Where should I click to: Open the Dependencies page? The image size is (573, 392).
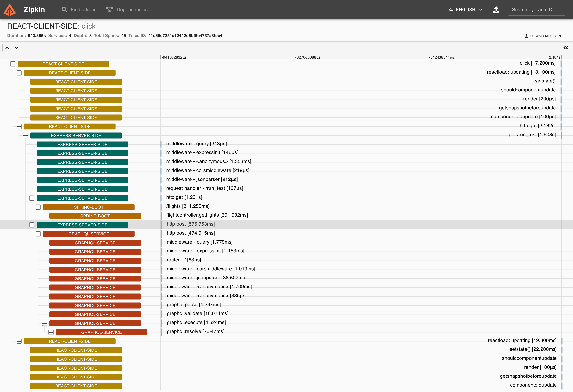[x=132, y=10]
